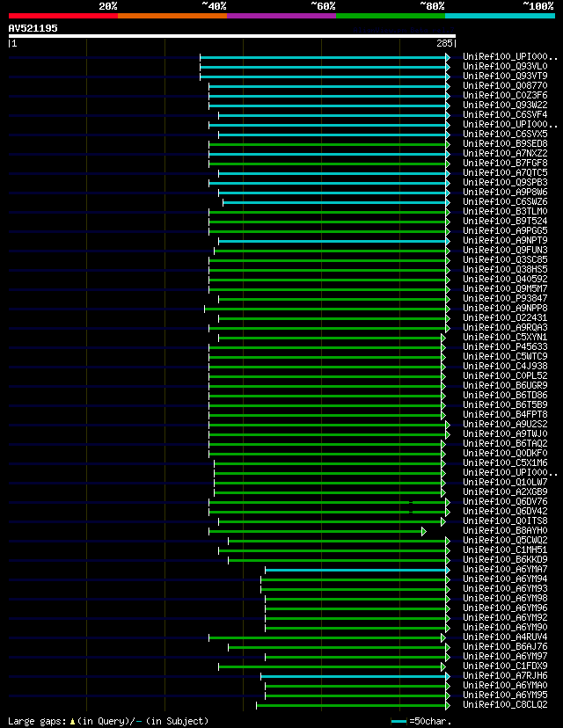Click the UniRef100_Q9SPB3 label
This screenshot has width=563, height=728.
505,183
